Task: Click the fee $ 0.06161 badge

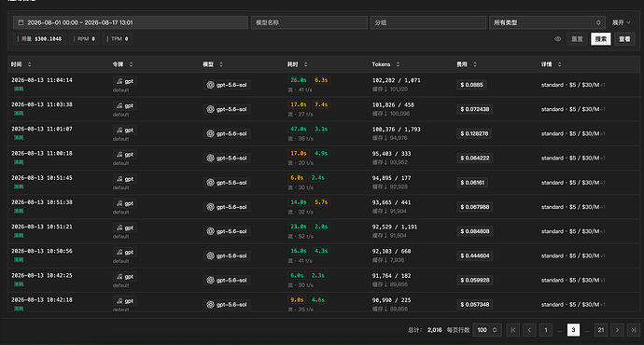Action: [x=472, y=183]
